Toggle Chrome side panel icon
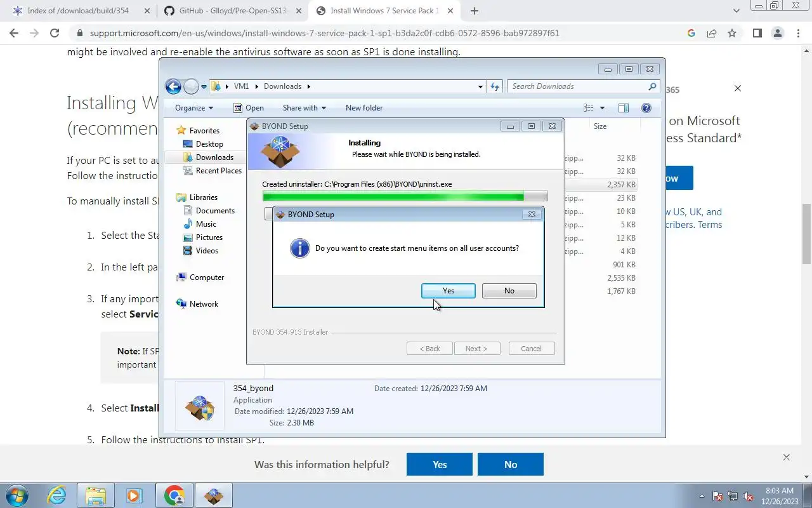 coord(757,33)
